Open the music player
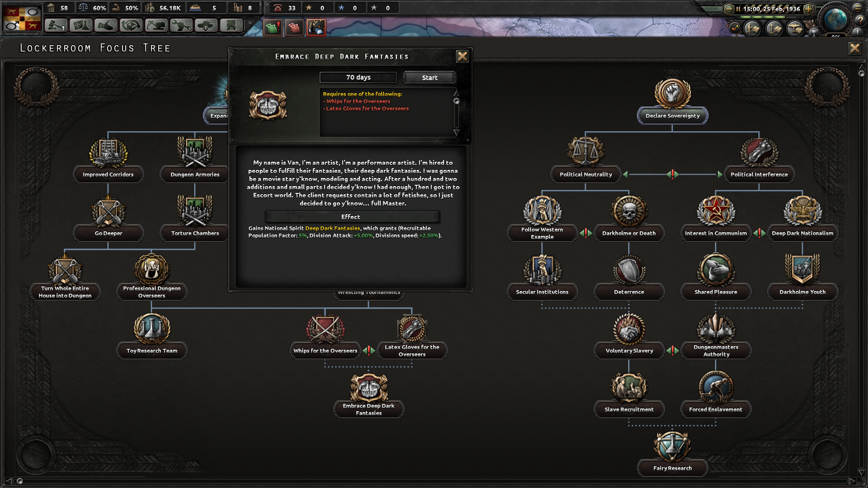Viewport: 868px width, 488px height. click(735, 28)
